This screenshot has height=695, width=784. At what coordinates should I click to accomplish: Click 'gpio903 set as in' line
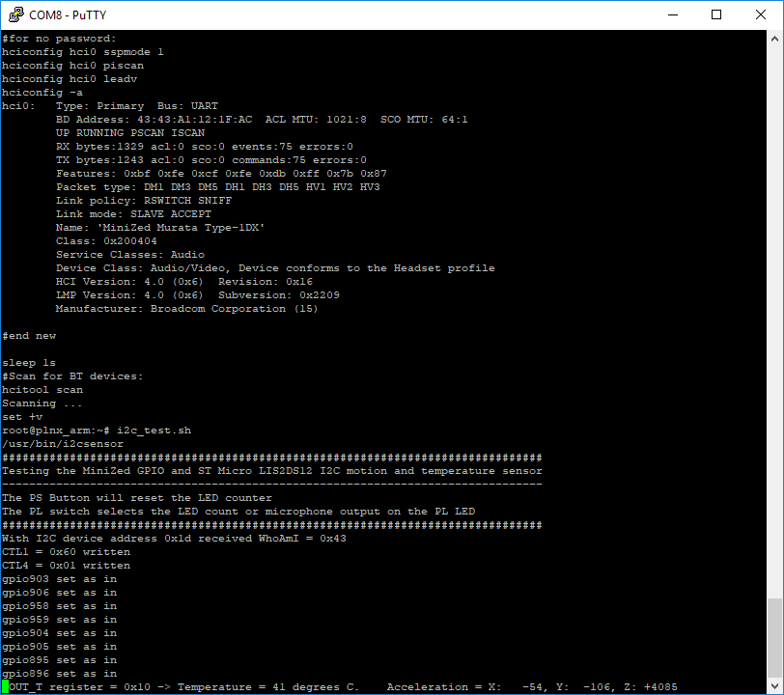coord(59,578)
